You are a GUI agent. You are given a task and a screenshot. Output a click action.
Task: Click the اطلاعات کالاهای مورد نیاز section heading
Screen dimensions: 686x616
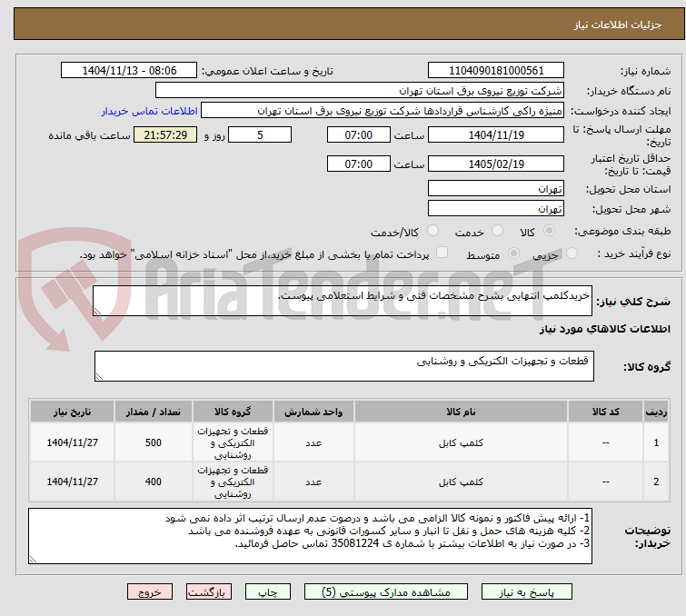(604, 329)
